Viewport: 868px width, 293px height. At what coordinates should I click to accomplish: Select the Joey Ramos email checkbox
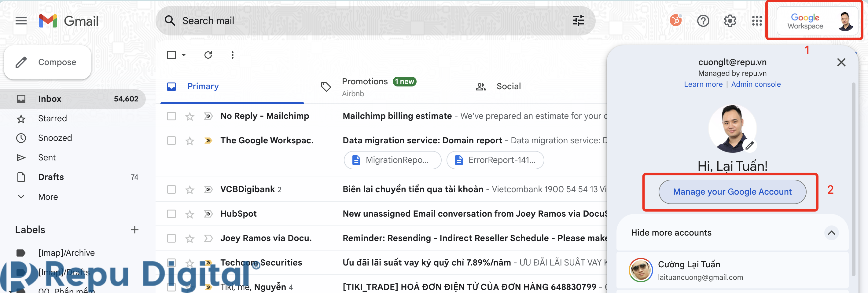click(x=171, y=238)
